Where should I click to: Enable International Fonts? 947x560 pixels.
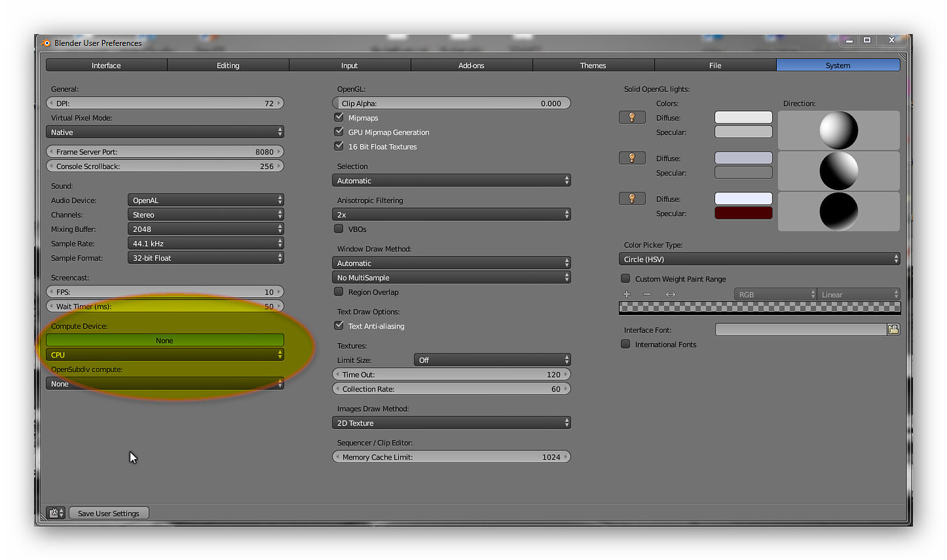click(625, 344)
